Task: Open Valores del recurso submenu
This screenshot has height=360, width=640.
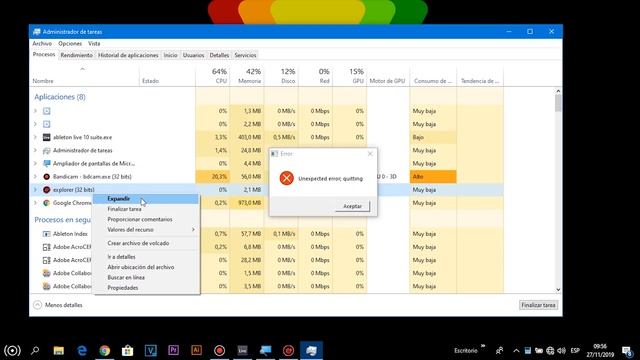Action: tap(146, 230)
